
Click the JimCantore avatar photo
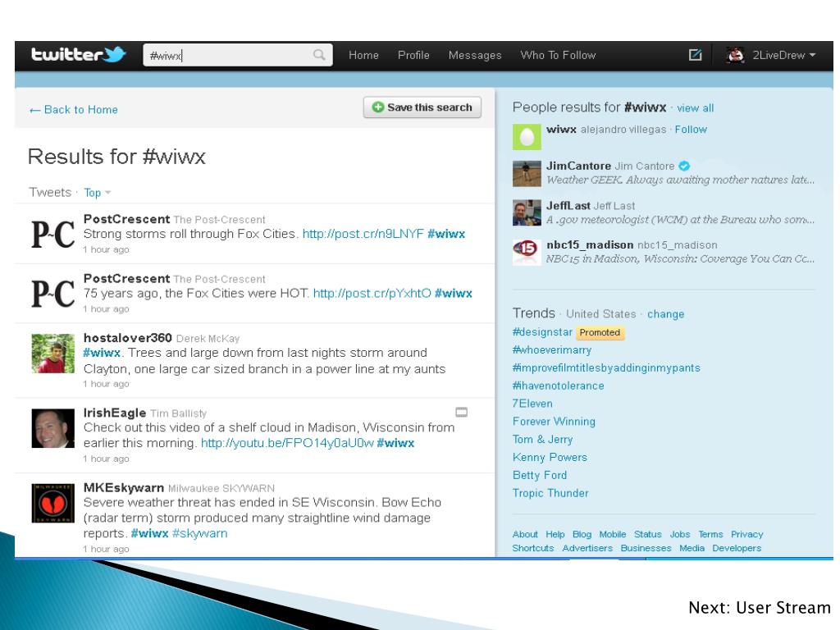(527, 174)
